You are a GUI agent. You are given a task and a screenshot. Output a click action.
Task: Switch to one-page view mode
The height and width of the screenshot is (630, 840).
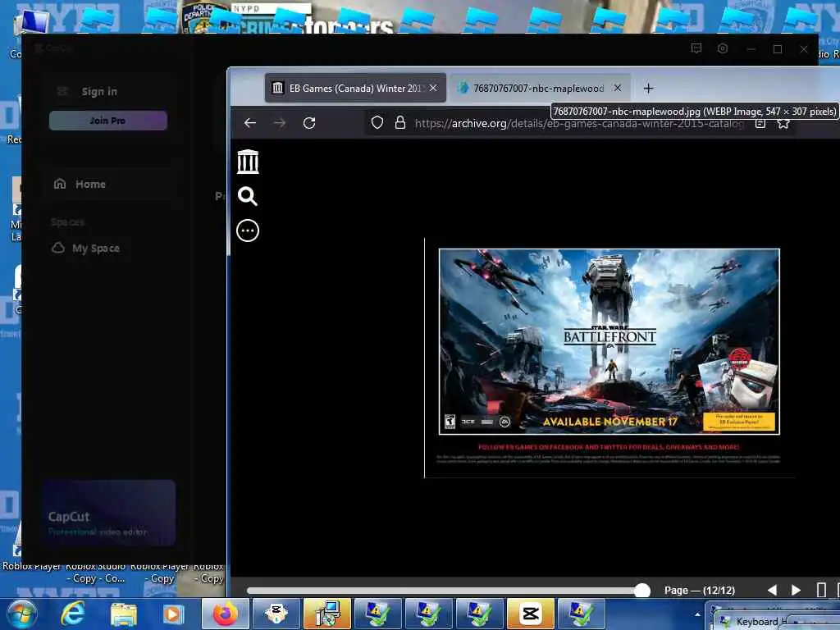820,591
